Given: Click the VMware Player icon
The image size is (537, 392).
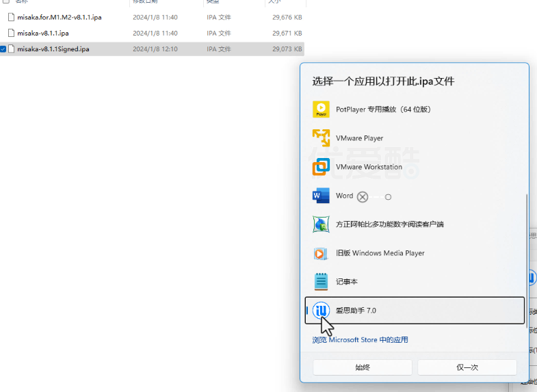Looking at the screenshot, I should (321, 138).
